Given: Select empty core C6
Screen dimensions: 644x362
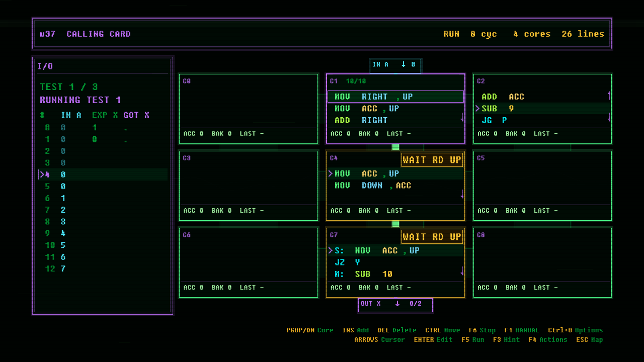Looking at the screenshot, I should pyautogui.click(x=249, y=262).
